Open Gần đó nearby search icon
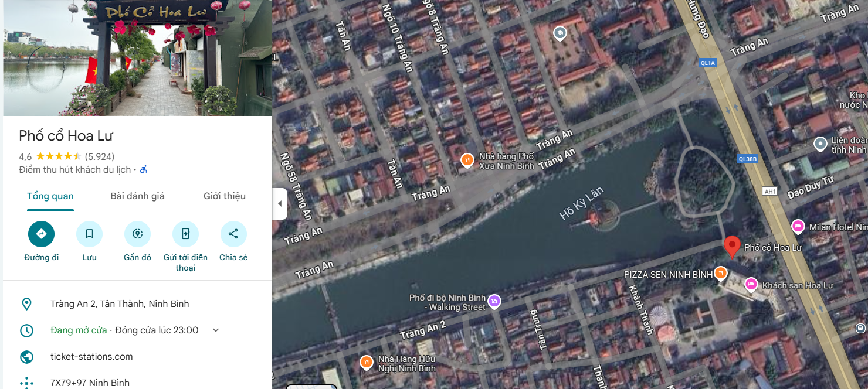Viewport: 868px width, 389px height. pos(137,234)
